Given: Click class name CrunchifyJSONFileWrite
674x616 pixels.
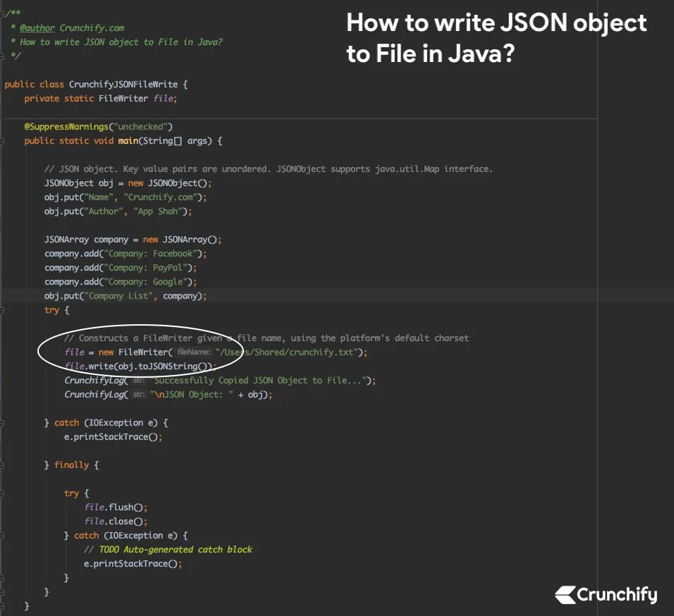Looking at the screenshot, I should pos(123,84).
